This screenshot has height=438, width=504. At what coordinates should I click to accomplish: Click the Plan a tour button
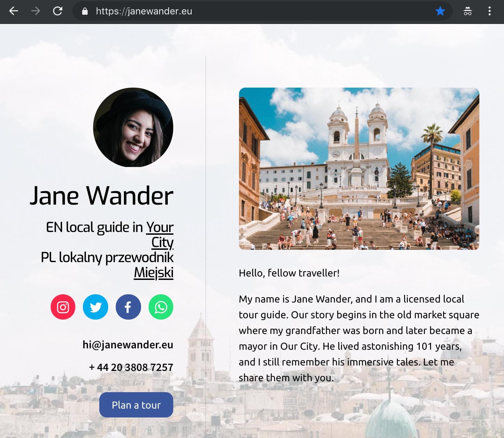[x=136, y=405]
